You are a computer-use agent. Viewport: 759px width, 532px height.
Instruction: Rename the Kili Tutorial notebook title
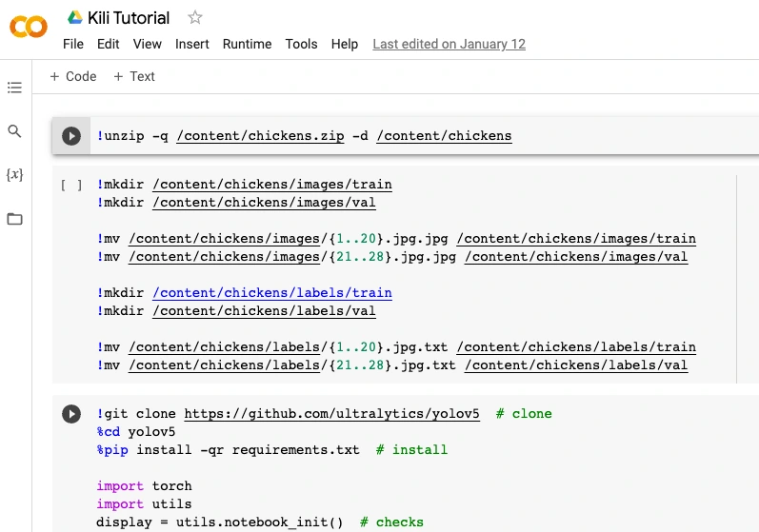point(129,18)
